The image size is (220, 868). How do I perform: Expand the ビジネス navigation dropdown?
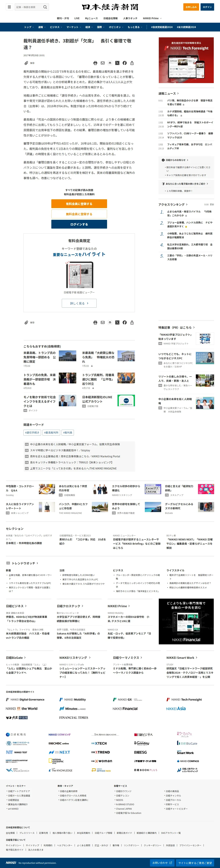pyautogui.click(x=56, y=27)
